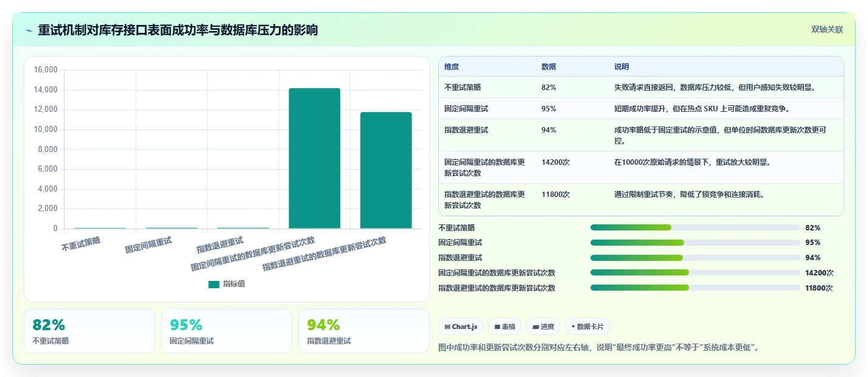Image resolution: width=868 pixels, height=377 pixels.
Task: Click the page title about 重试机制
Action: (x=178, y=30)
